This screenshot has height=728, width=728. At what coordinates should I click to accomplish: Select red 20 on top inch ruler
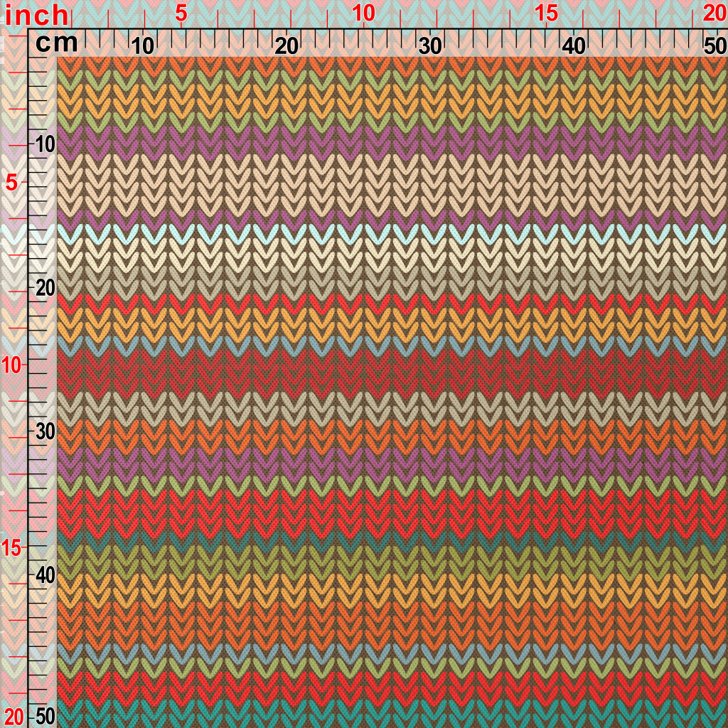[714, 14]
